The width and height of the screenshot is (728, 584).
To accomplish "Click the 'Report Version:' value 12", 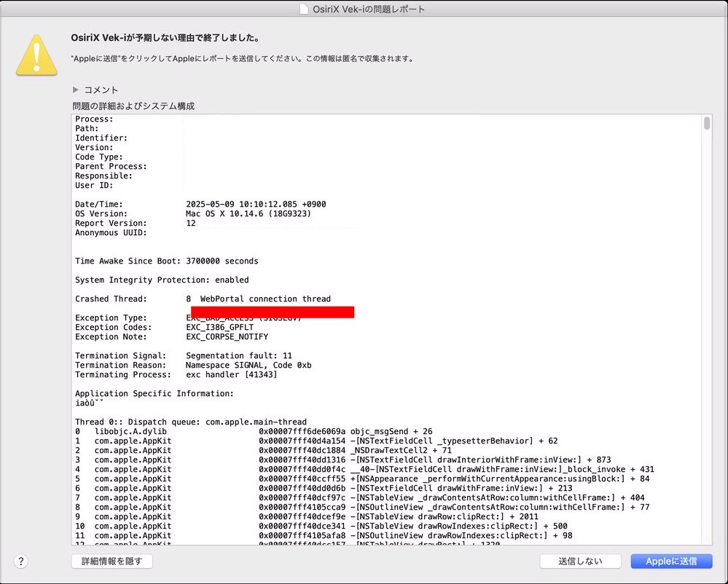I will pyautogui.click(x=191, y=223).
